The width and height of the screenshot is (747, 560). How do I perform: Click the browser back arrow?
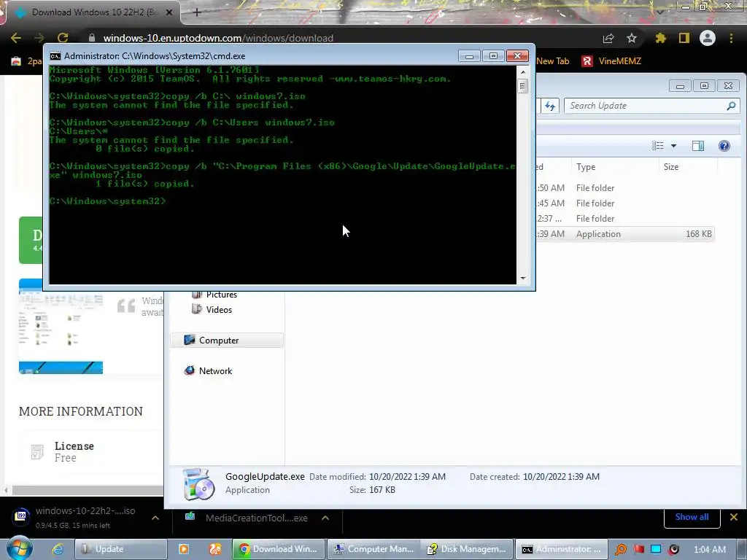pyautogui.click(x=16, y=38)
